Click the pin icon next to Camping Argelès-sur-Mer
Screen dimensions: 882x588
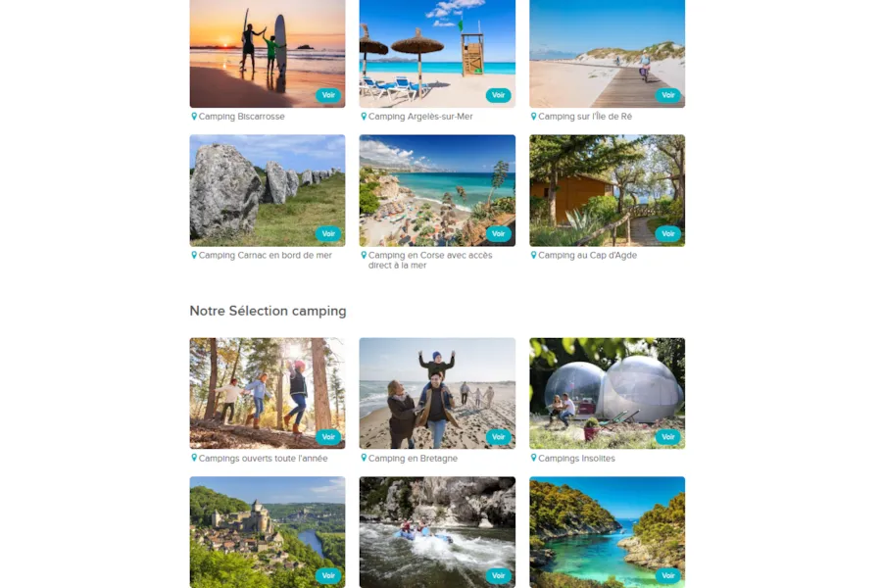[364, 117]
